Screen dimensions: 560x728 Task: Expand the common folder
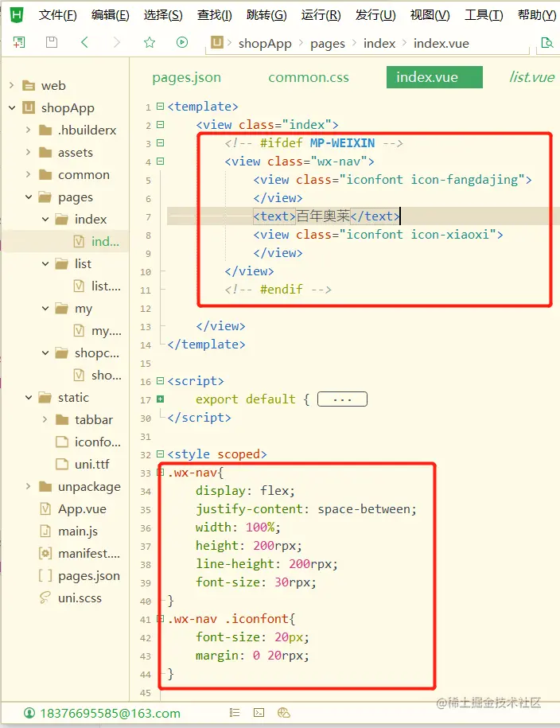[x=29, y=174]
